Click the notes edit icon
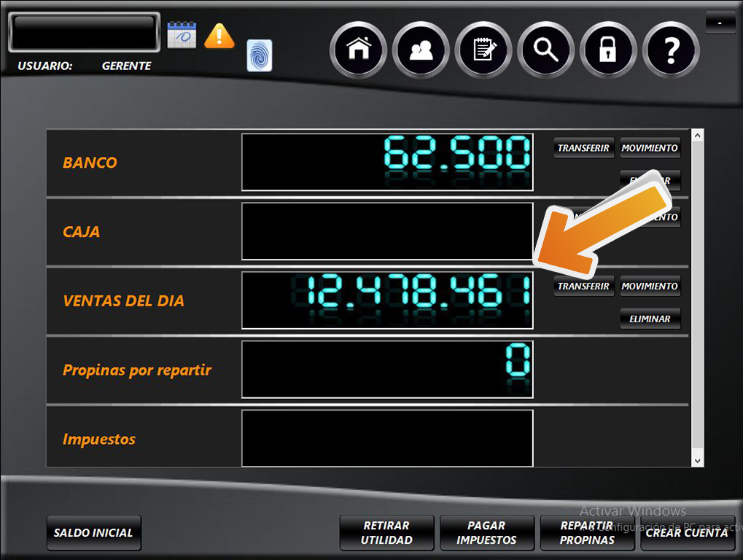743x560 pixels. (483, 50)
